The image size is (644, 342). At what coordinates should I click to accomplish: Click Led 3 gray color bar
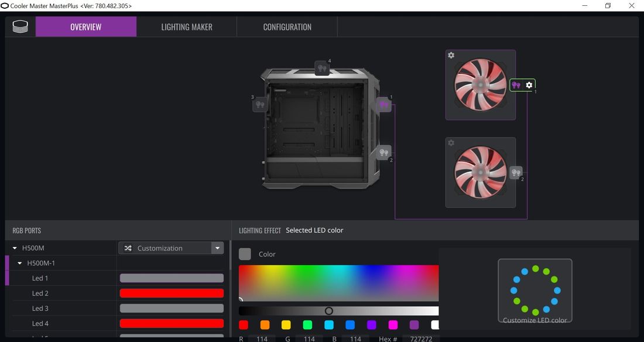tap(172, 308)
